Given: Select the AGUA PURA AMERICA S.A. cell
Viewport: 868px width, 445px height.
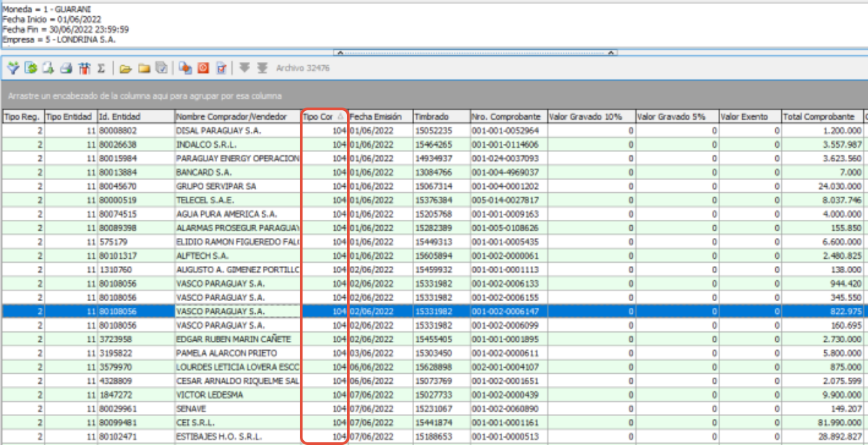Looking at the screenshot, I should click(x=237, y=214).
